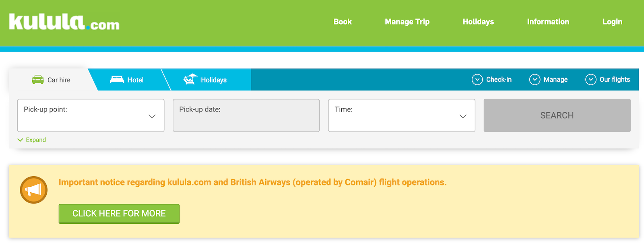Expand the Pick-up point dropdown
This screenshot has height=249, width=644.
[152, 116]
